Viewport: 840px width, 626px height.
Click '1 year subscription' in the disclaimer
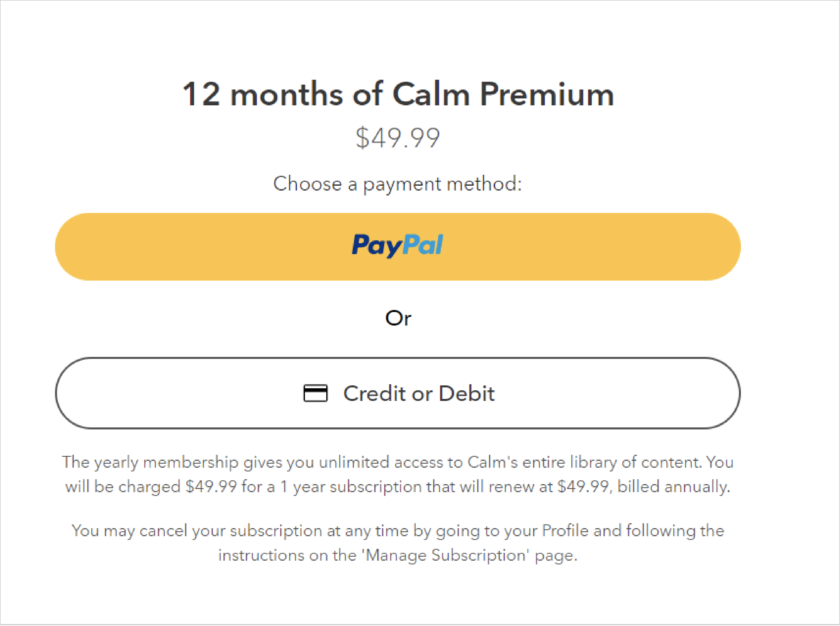click(351, 487)
